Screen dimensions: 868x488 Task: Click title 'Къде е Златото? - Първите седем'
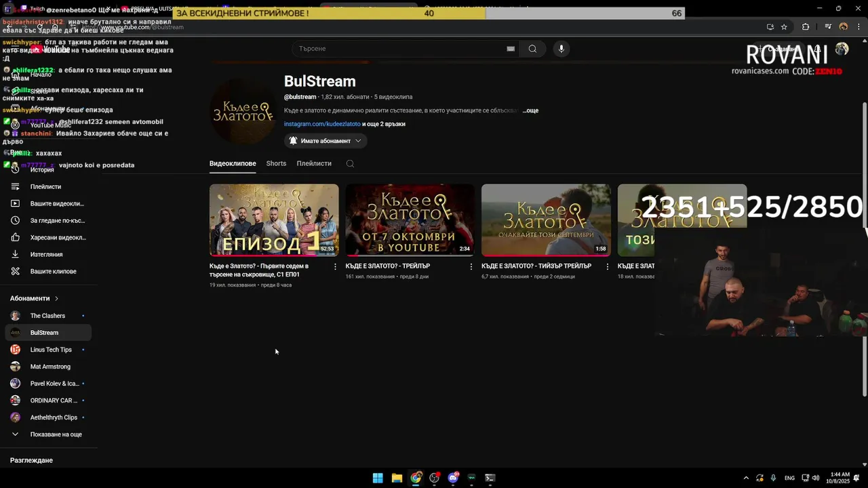[259, 270]
